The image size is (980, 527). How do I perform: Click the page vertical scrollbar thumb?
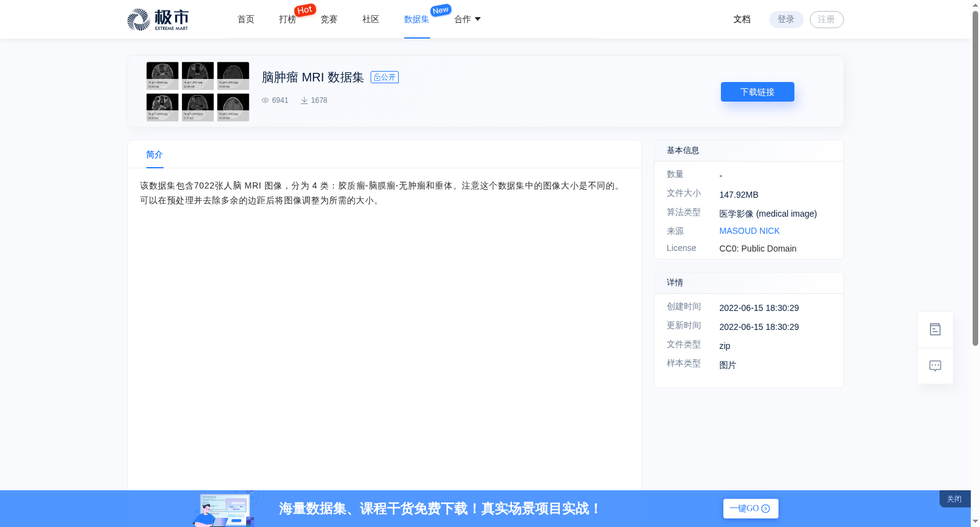975,179
